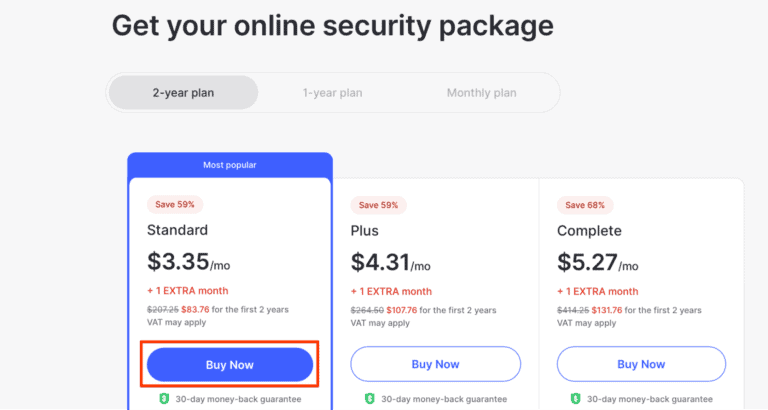
Task: Click the Save 59% badge on Standard
Action: [x=176, y=204]
